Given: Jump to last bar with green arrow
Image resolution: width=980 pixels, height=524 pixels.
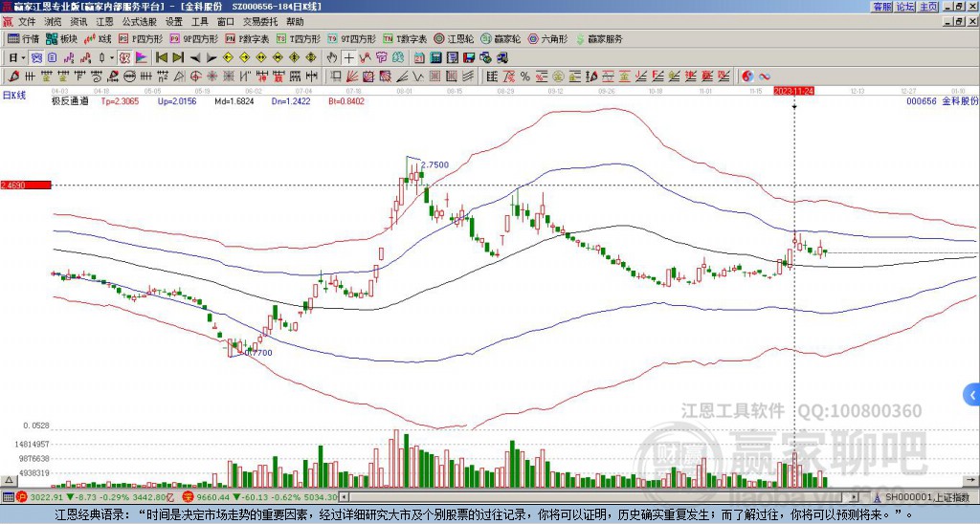Looking at the screenshot, I should (178, 57).
